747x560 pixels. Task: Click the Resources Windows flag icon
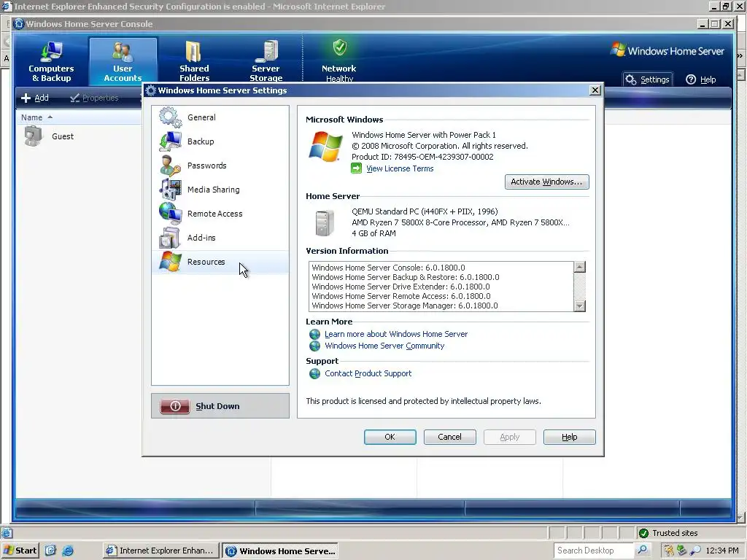(x=170, y=262)
